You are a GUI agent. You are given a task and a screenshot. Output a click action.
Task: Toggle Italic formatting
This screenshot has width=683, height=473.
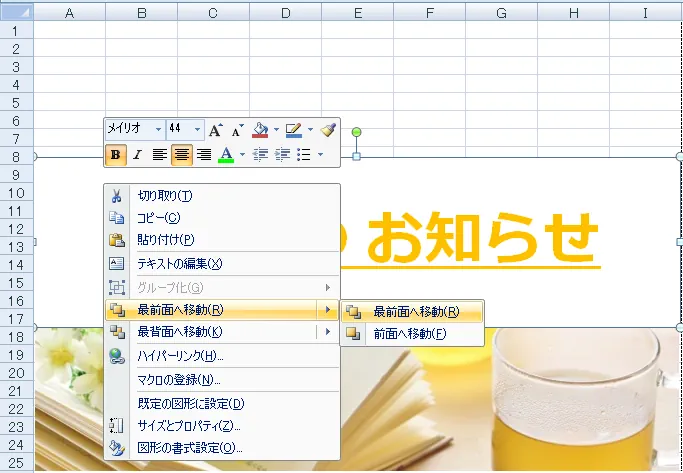pos(138,154)
